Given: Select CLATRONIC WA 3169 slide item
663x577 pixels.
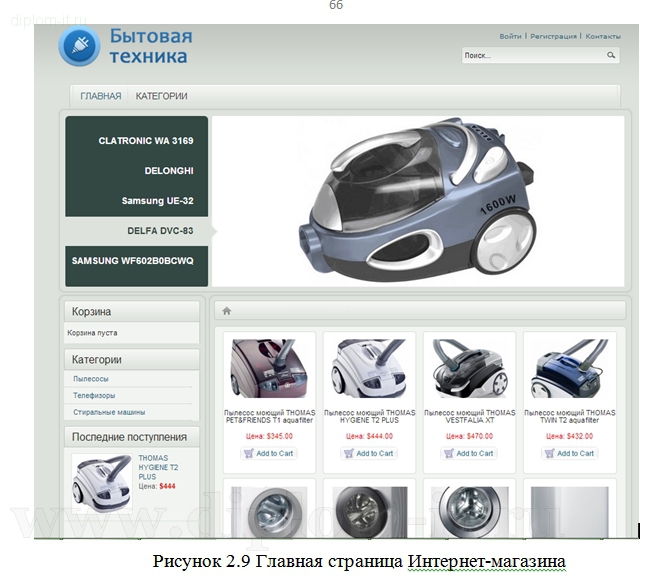Looking at the screenshot, I should [x=145, y=141].
